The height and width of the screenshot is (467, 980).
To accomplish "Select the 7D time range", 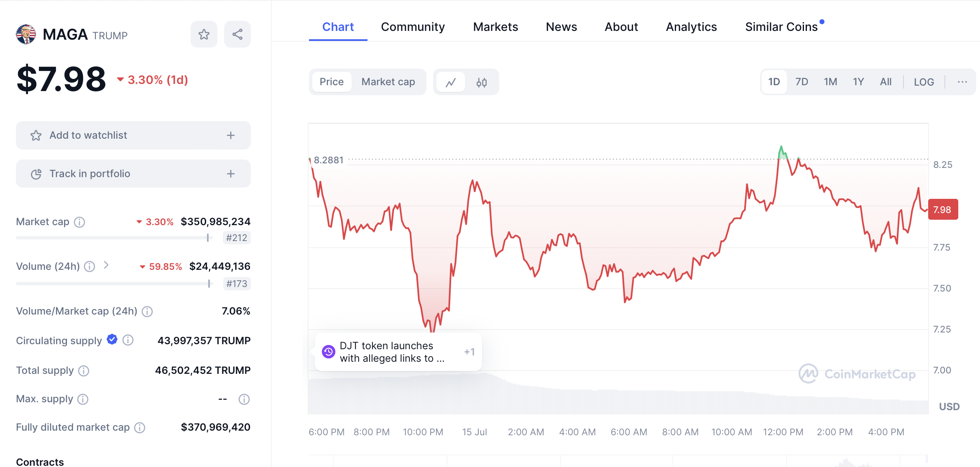I will click(x=801, y=82).
